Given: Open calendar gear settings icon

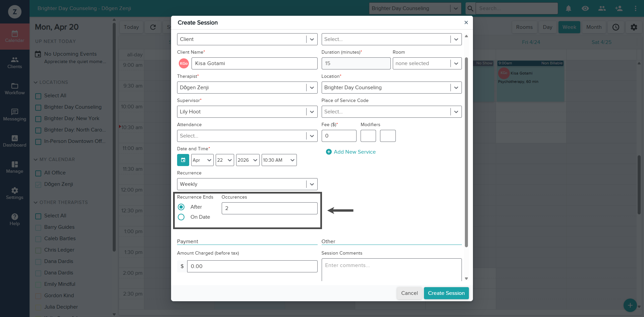Looking at the screenshot, I should [x=634, y=27].
